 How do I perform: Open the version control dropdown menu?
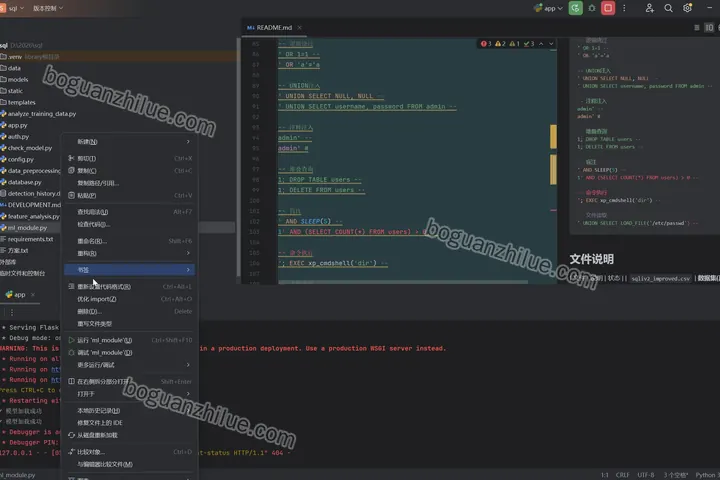tap(48, 8)
